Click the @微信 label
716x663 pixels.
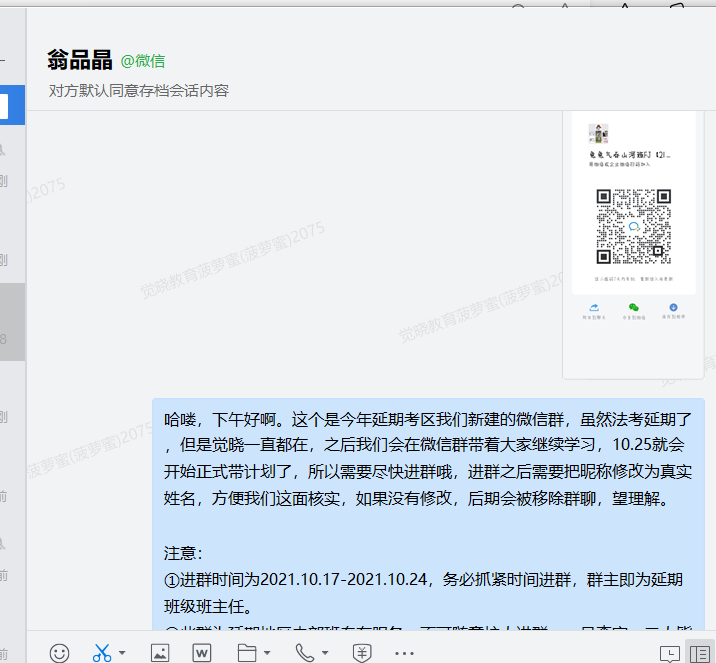click(143, 61)
